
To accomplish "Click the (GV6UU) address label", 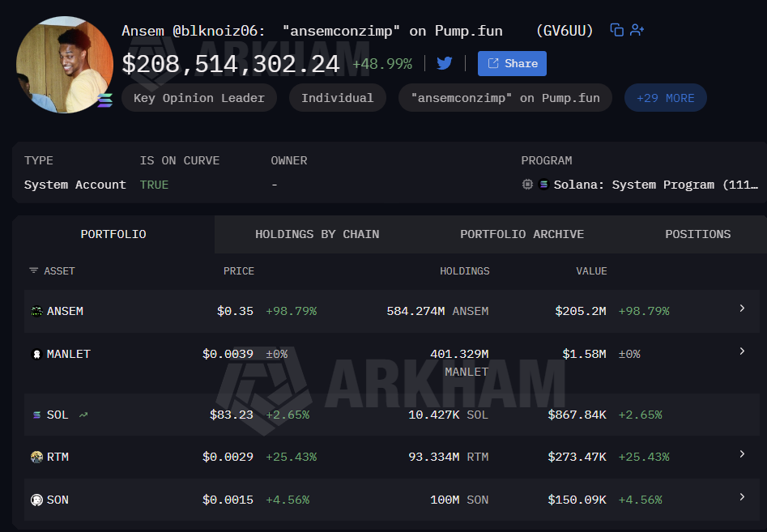I will tap(565, 31).
